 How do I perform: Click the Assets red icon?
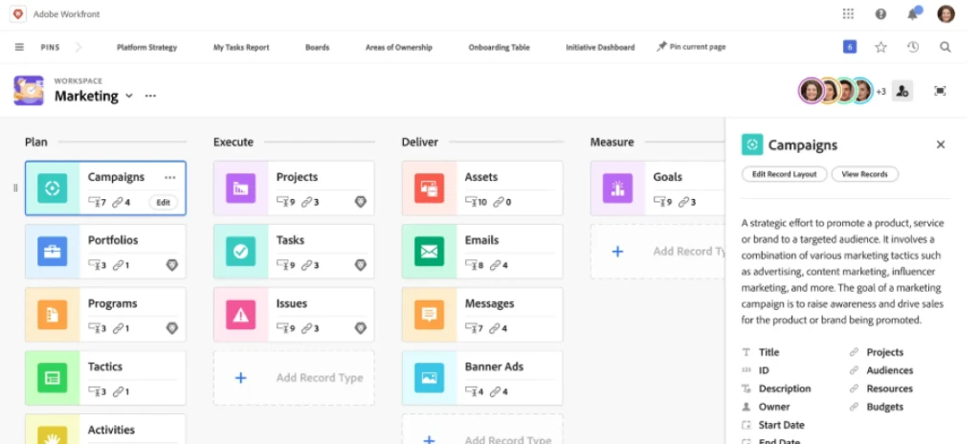(430, 189)
